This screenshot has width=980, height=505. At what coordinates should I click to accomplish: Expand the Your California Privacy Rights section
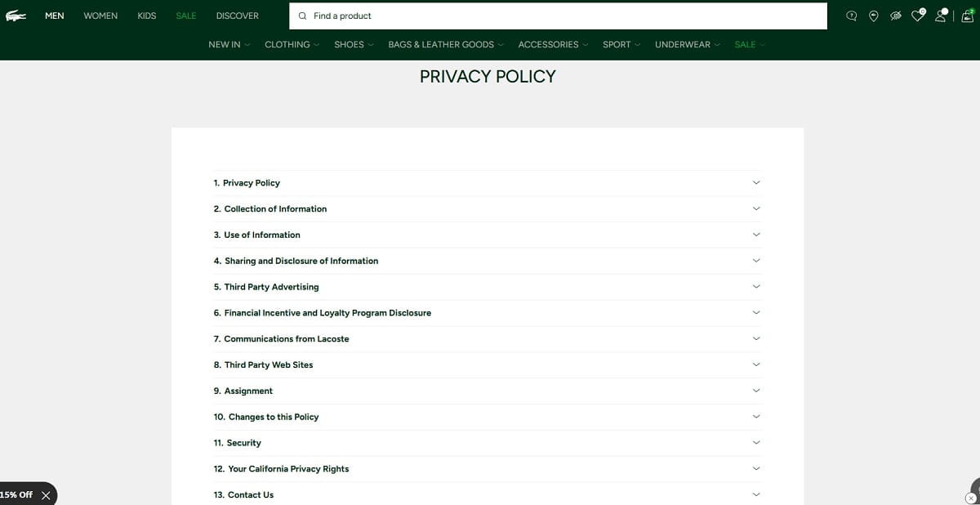click(487, 469)
